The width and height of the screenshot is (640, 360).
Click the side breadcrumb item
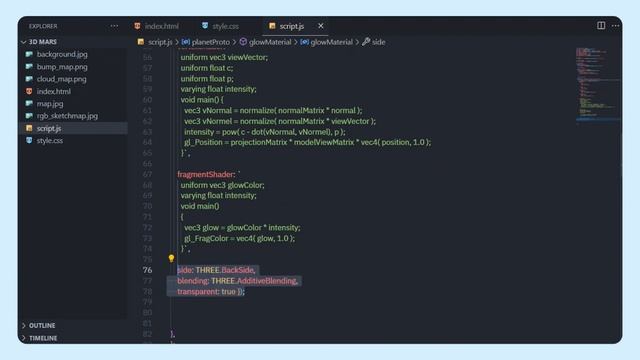coord(378,42)
